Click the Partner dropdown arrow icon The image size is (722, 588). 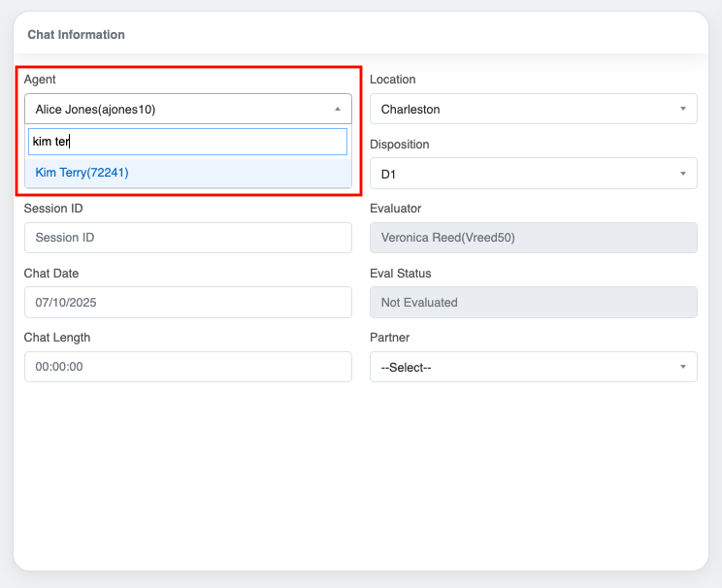pyautogui.click(x=682, y=368)
